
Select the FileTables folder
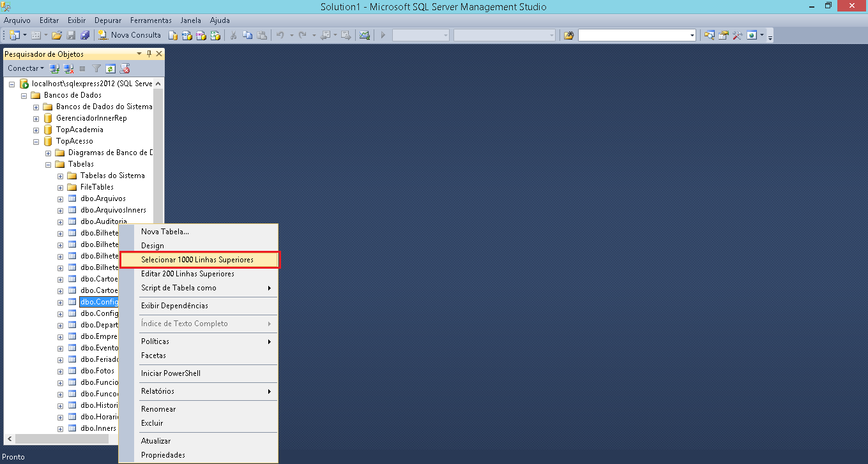[97, 187]
